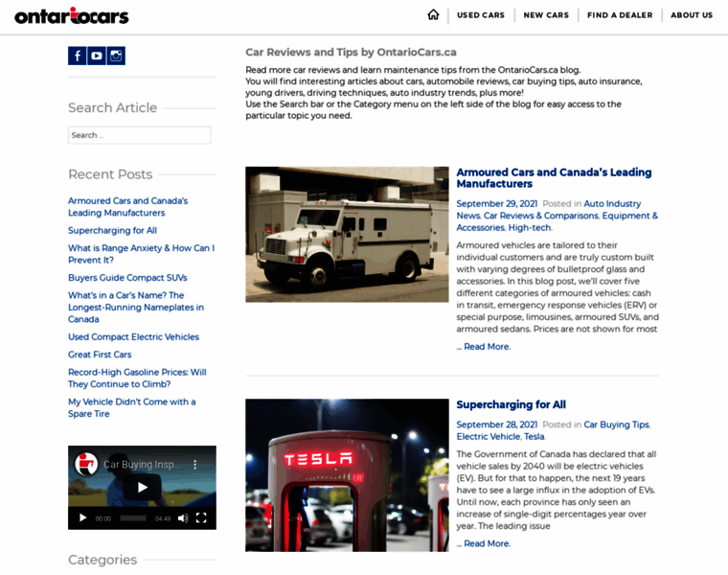Screen dimensions: 728x575
Task: Open the YouTube social icon
Action: (97, 56)
